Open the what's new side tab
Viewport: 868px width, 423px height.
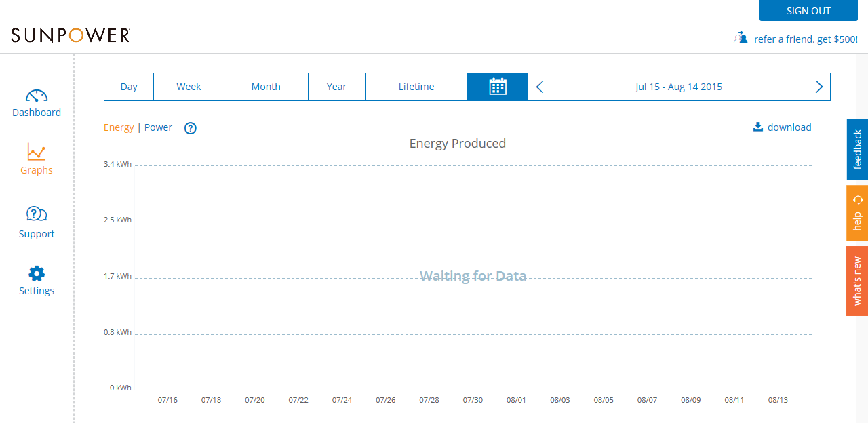point(857,281)
